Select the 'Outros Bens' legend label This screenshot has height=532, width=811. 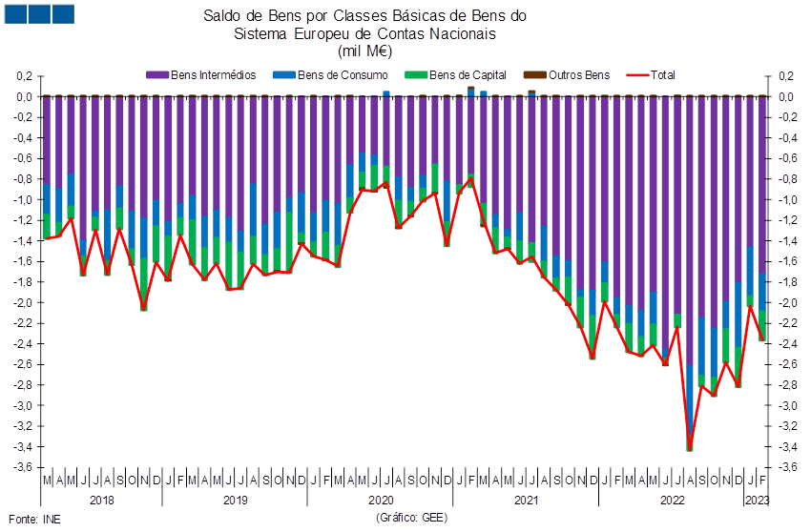click(579, 75)
